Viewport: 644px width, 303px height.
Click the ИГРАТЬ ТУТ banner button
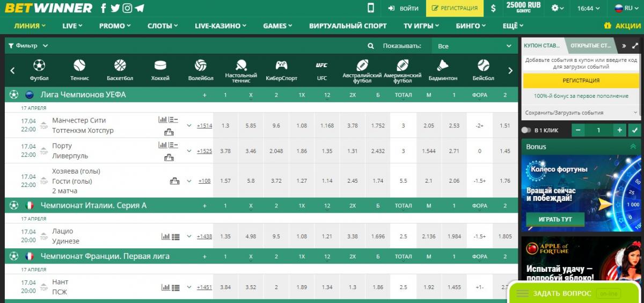click(x=555, y=219)
